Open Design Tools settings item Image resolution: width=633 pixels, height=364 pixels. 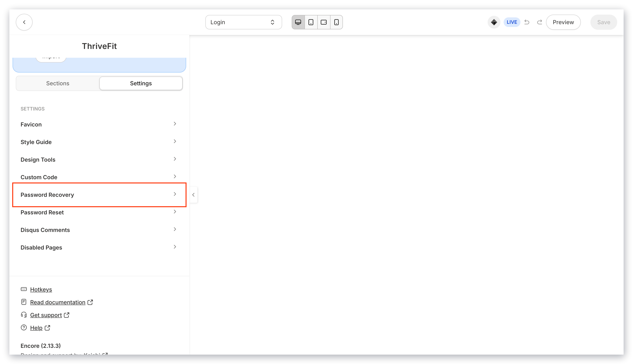[x=99, y=159]
